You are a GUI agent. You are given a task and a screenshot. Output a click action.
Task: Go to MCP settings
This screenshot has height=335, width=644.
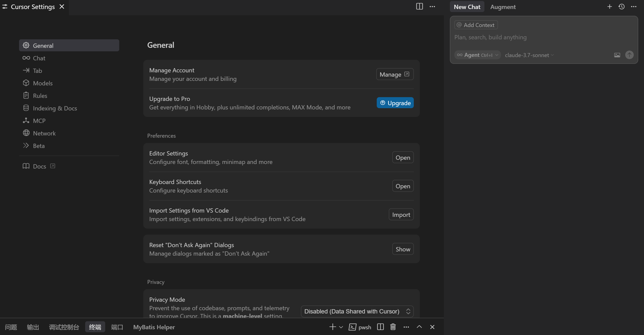point(69,121)
